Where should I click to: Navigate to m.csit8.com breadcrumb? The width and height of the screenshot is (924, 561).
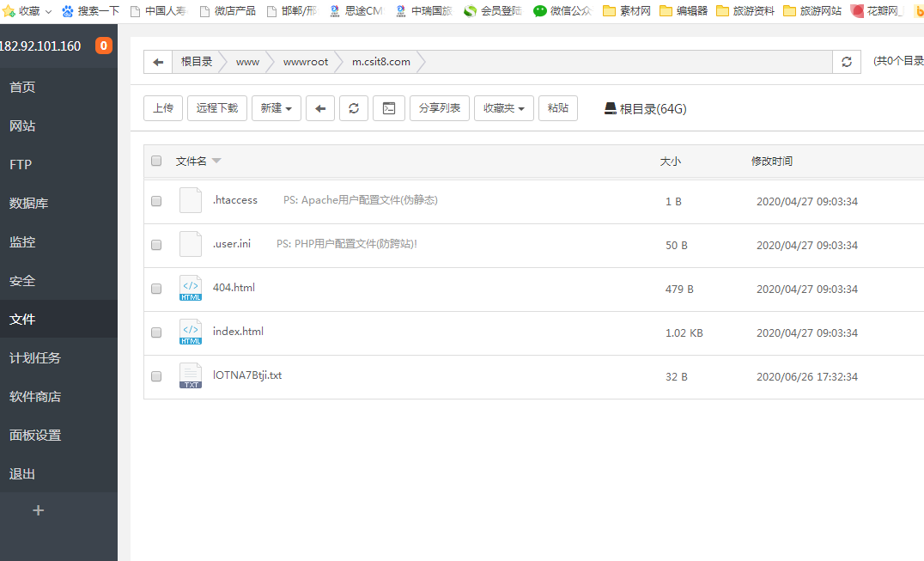coord(380,62)
